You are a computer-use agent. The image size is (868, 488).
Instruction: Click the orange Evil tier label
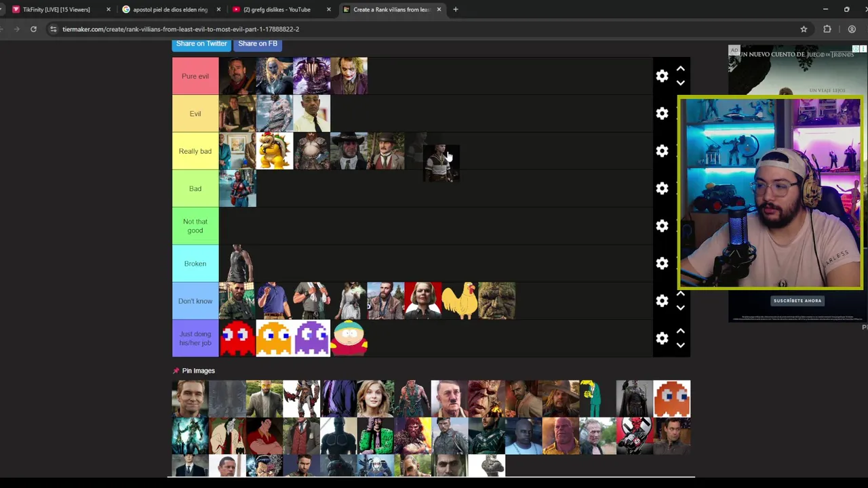[195, 113]
